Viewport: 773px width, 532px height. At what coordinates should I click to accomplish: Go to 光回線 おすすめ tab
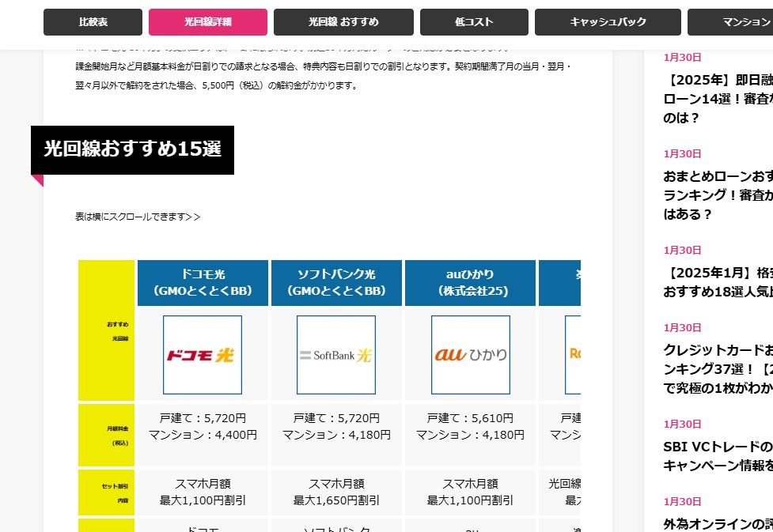(343, 22)
